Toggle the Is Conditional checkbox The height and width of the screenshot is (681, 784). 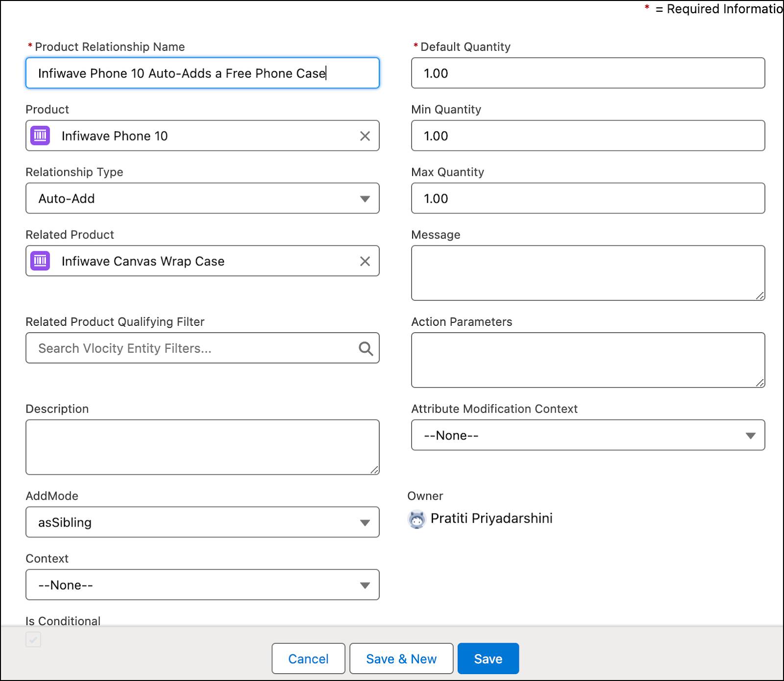pyautogui.click(x=33, y=639)
